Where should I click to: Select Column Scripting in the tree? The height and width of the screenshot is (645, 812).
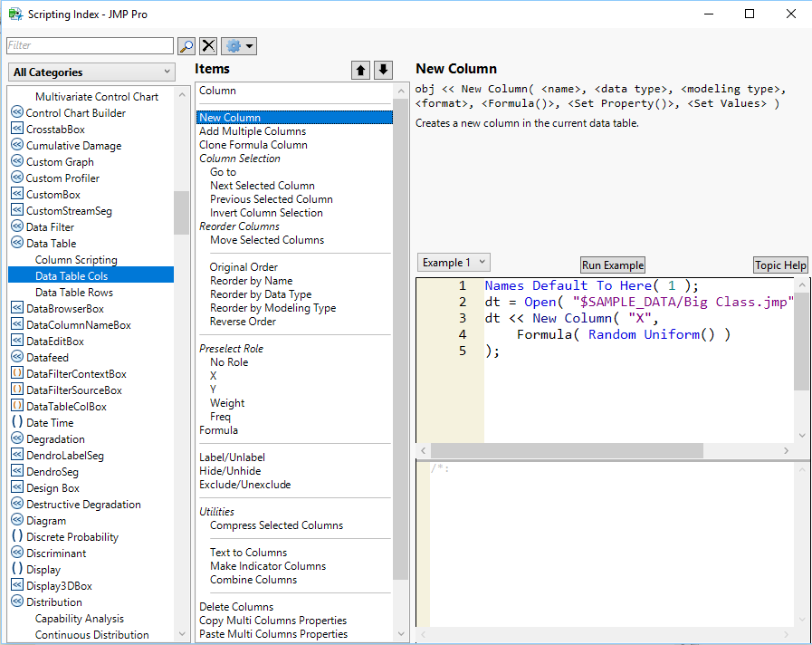tap(76, 260)
